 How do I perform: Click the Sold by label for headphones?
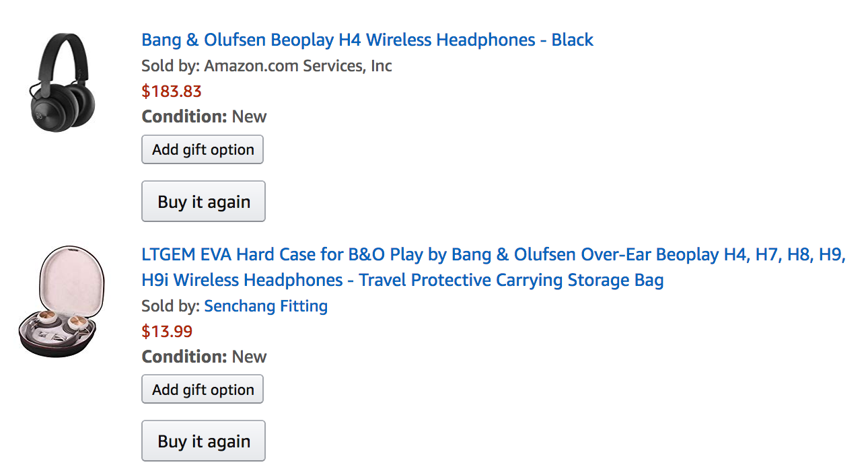pos(170,66)
